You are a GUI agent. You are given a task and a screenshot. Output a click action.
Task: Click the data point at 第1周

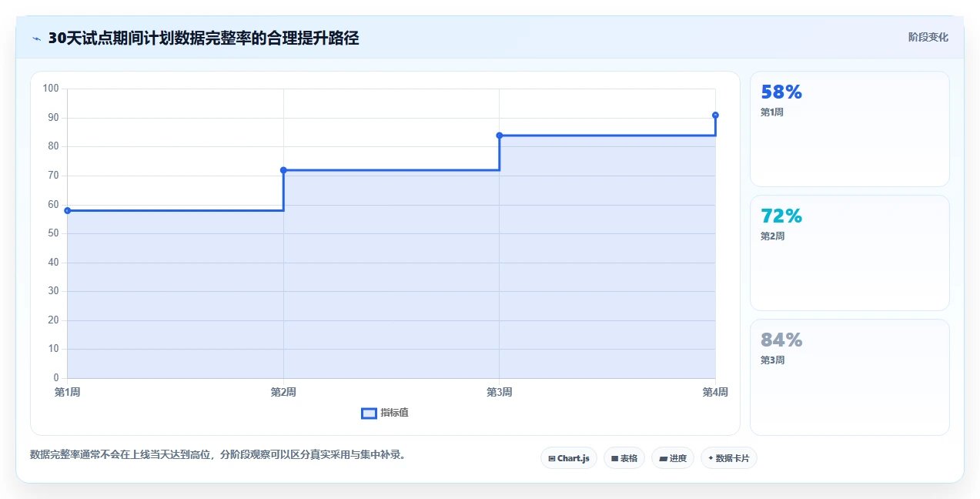pos(68,210)
